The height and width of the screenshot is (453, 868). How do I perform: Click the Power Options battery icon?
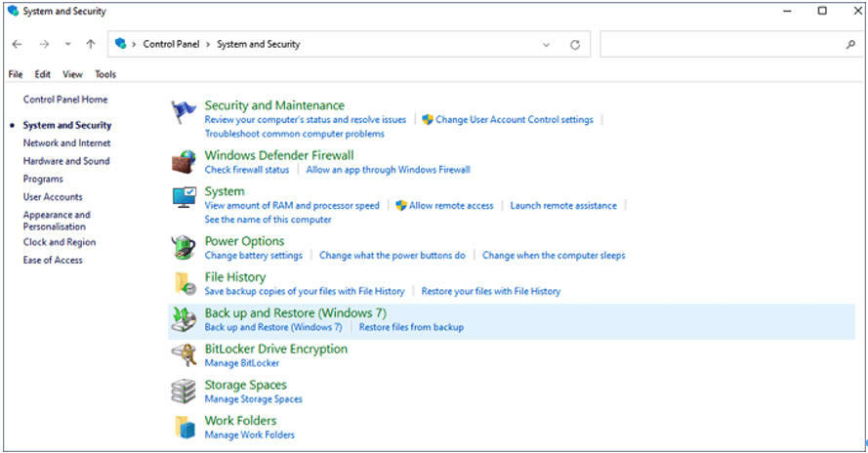click(184, 247)
